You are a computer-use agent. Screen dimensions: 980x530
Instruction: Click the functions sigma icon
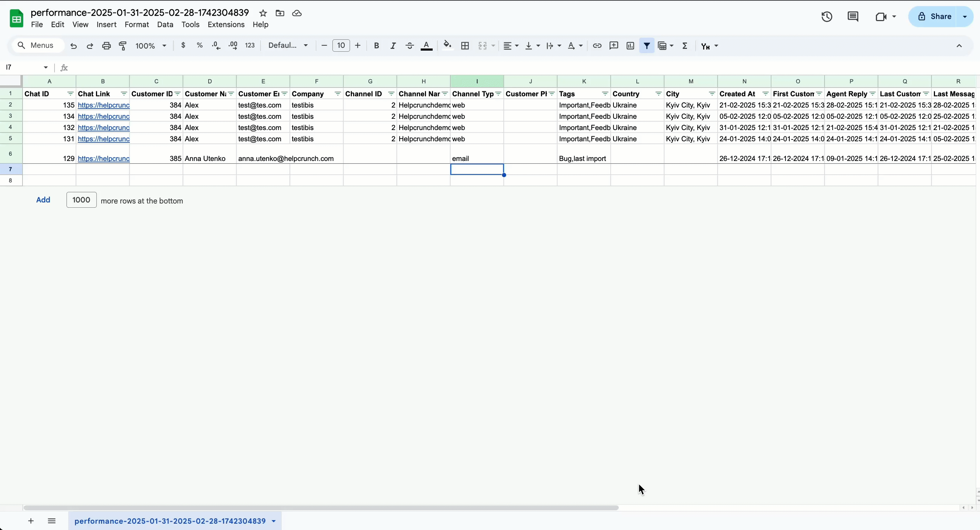[x=685, y=46]
